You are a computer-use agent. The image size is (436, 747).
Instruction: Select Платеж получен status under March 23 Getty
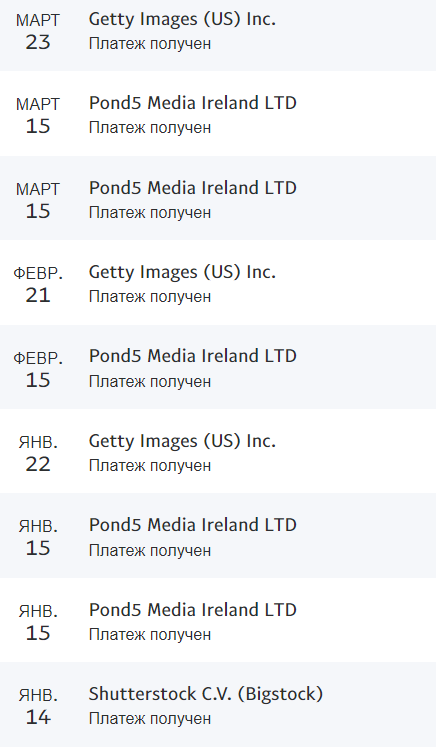click(x=150, y=44)
